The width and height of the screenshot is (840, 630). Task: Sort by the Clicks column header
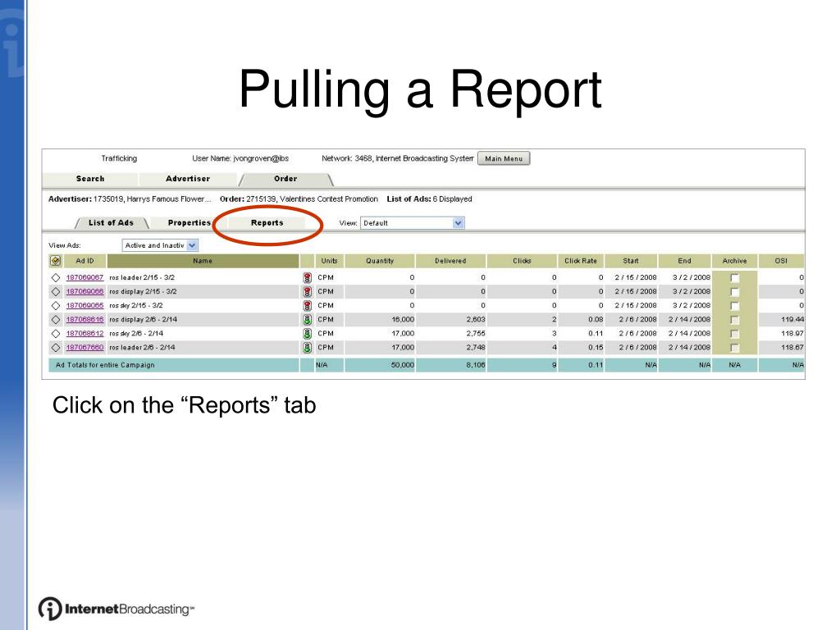(x=522, y=261)
